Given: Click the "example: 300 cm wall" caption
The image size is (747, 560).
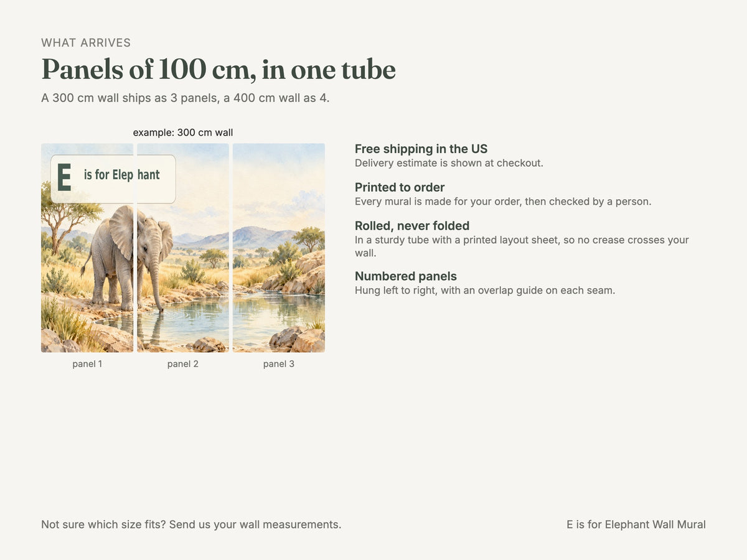Looking at the screenshot, I should pos(183,133).
